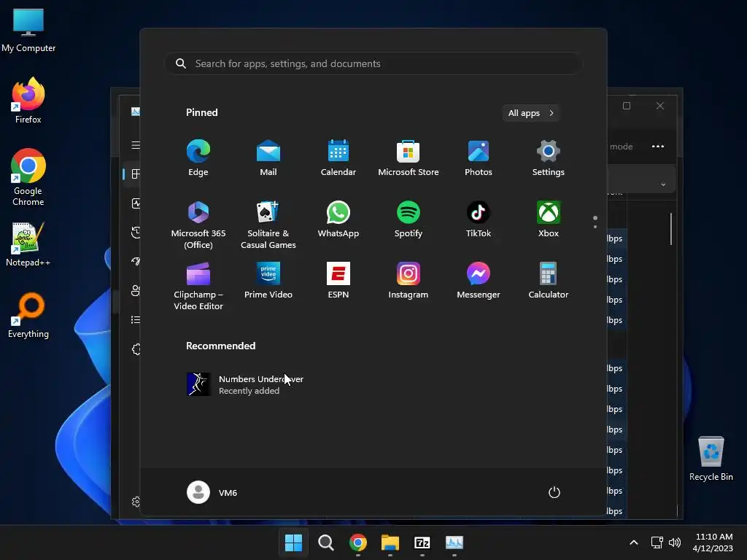Open Messenger
Image resolution: width=747 pixels, height=560 pixels.
(479, 281)
